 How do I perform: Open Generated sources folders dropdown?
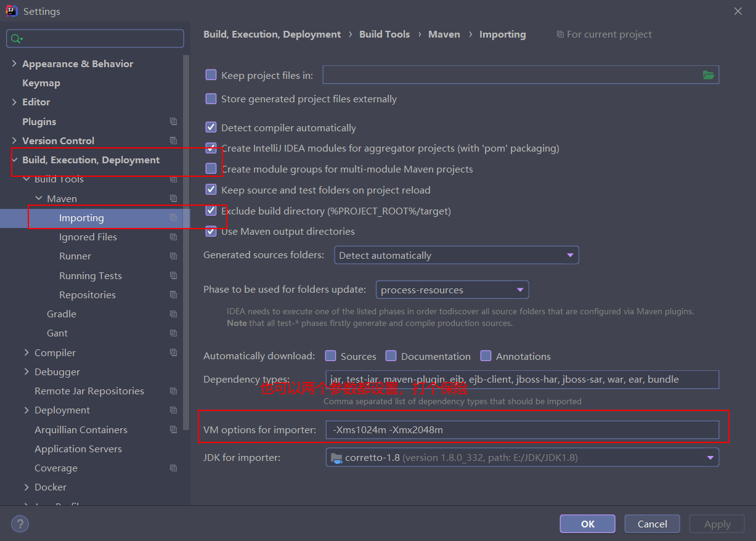tap(457, 255)
